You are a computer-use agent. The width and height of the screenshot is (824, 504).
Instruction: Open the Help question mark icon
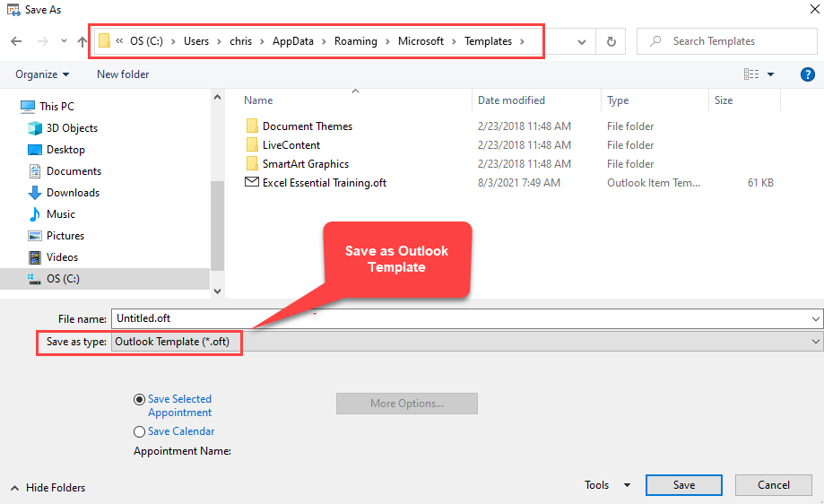click(x=807, y=74)
